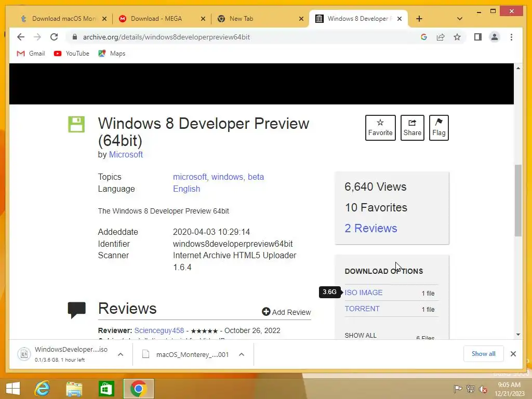The image size is (532, 399).
Task: Open Chrome side panel
Action: coord(478,37)
